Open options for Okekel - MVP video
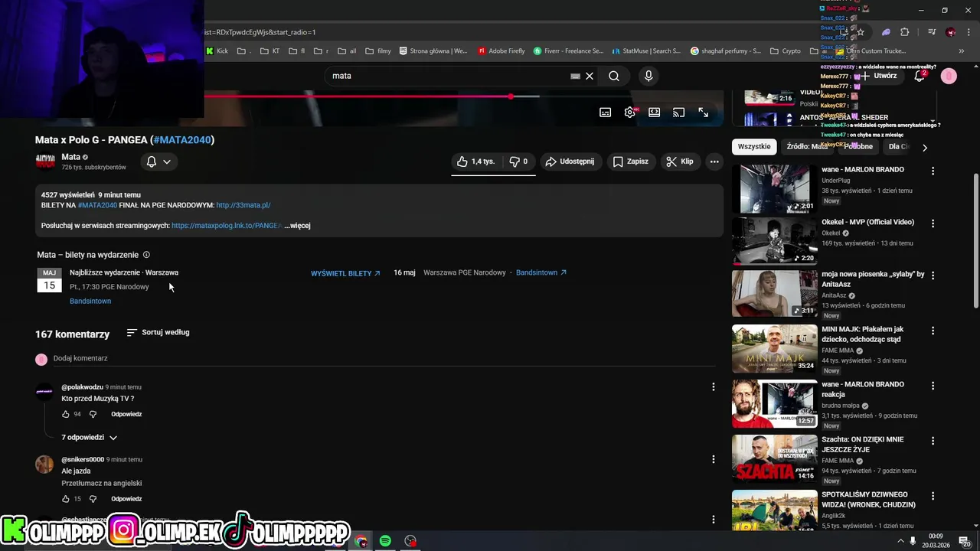 point(933,223)
